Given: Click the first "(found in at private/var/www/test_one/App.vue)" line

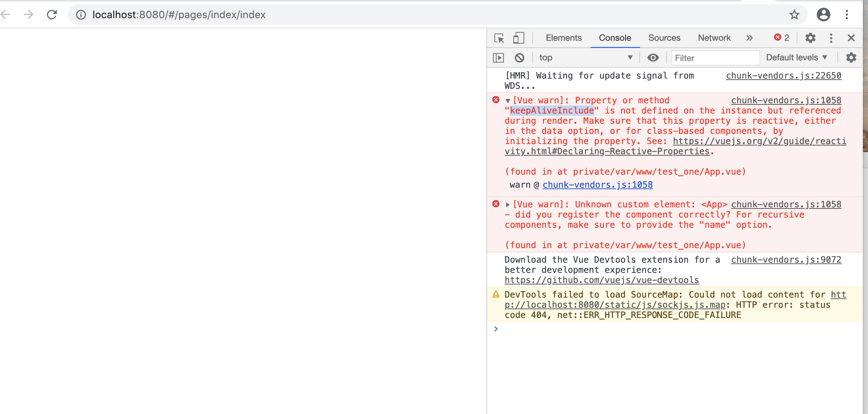Looking at the screenshot, I should 625,172.
